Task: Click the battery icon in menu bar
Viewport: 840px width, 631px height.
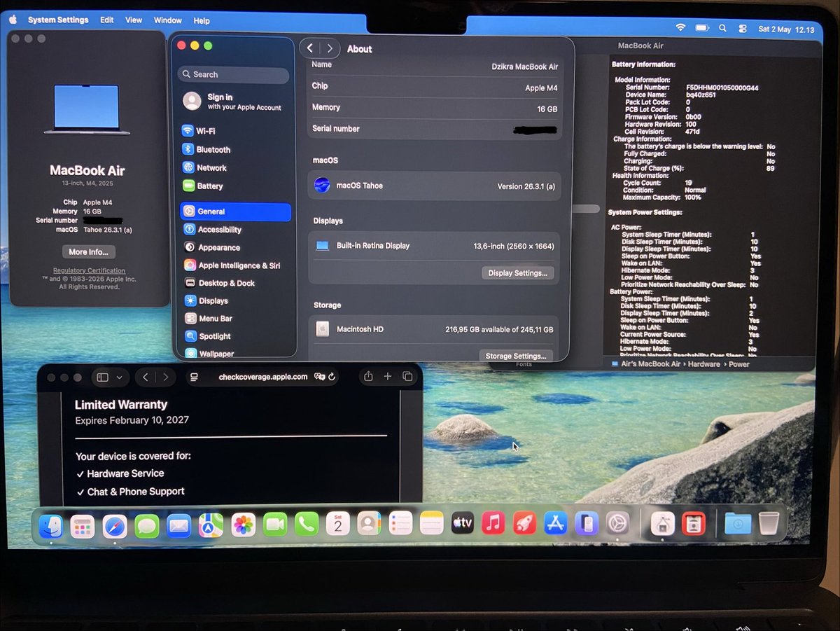Action: pos(701,27)
